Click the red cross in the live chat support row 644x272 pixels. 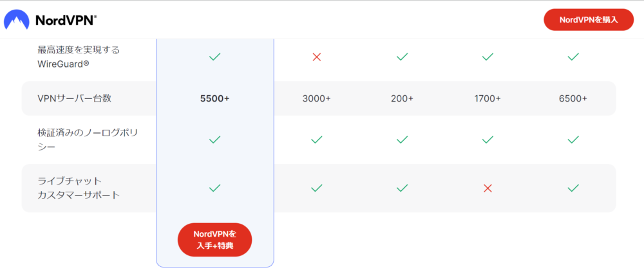click(x=488, y=188)
